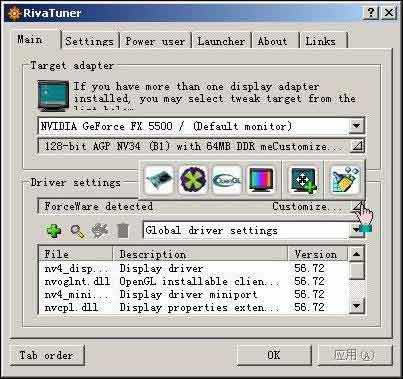Click the grayed-out Apply (应用) button
Image resolution: width=403 pixels, height=379 pixels.
pyautogui.click(x=354, y=355)
